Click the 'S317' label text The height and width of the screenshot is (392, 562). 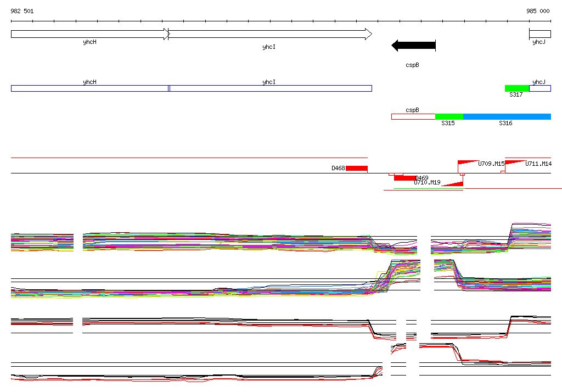coord(516,94)
